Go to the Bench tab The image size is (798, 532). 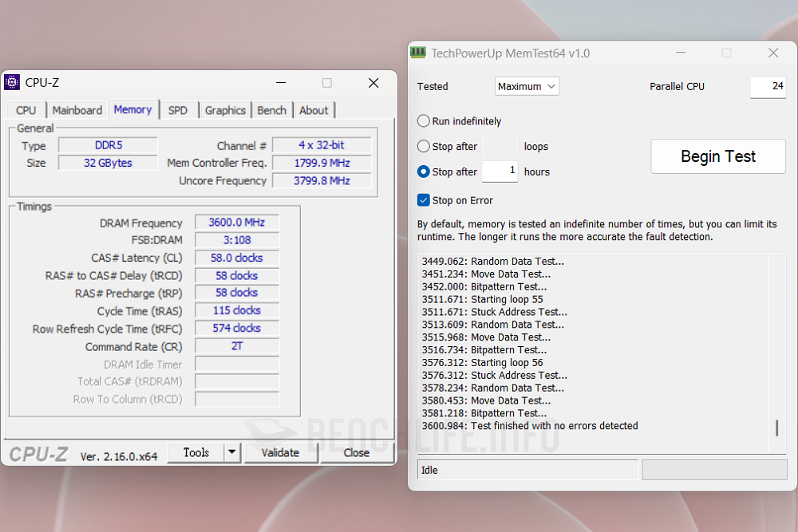coord(271,110)
